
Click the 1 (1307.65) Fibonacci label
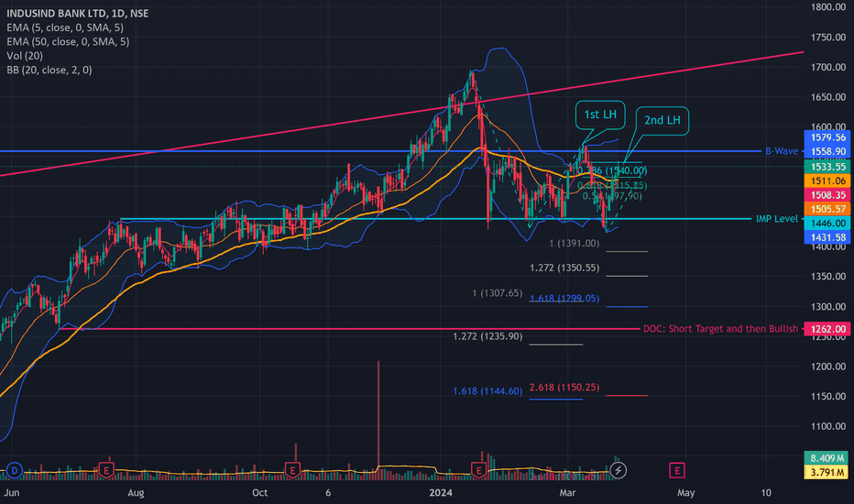point(498,293)
